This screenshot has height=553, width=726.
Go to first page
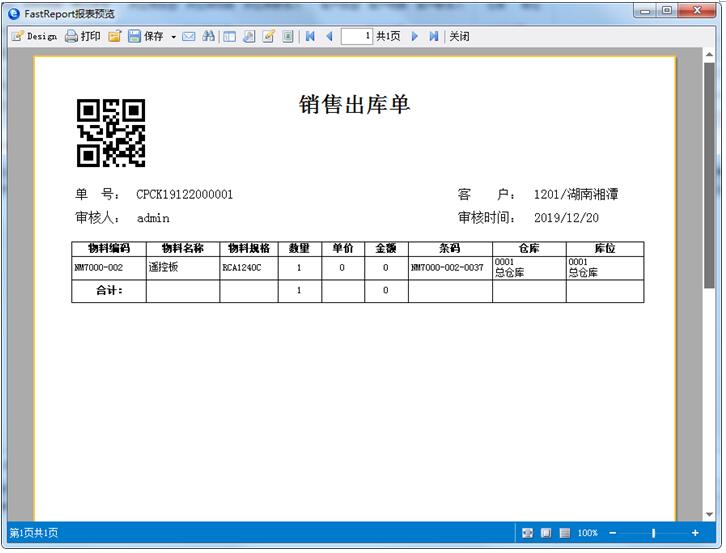click(310, 36)
